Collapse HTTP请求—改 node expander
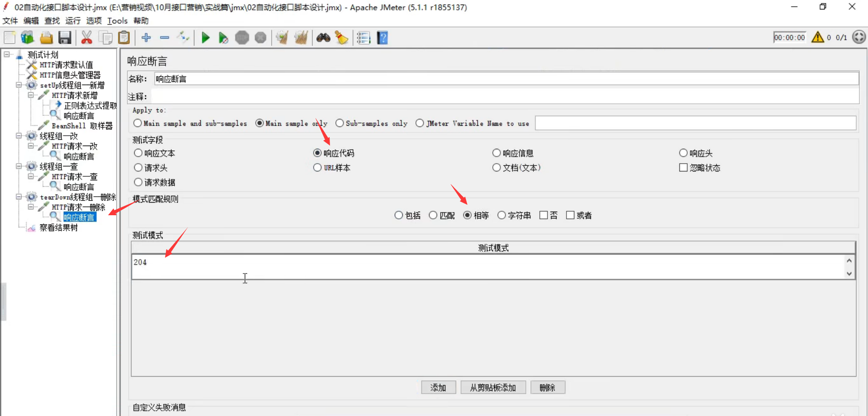The width and height of the screenshot is (868, 416). 31,146
